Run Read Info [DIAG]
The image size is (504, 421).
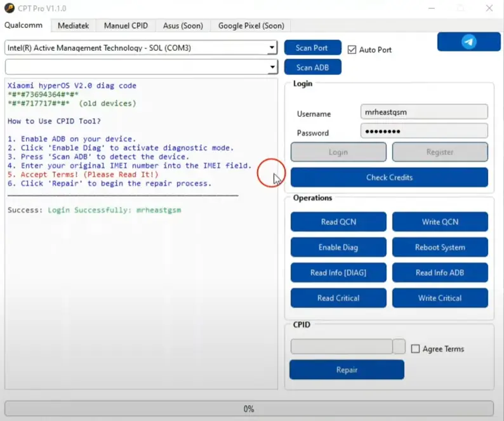(338, 272)
